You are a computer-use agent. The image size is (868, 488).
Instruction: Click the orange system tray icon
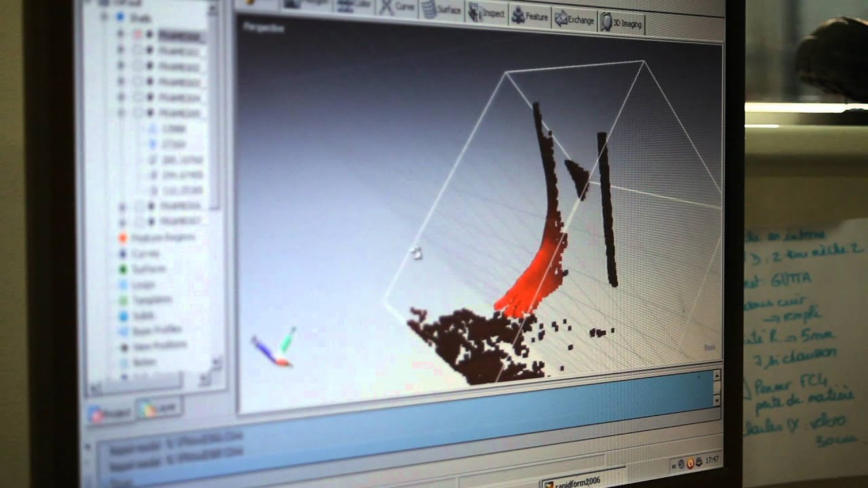(x=690, y=464)
